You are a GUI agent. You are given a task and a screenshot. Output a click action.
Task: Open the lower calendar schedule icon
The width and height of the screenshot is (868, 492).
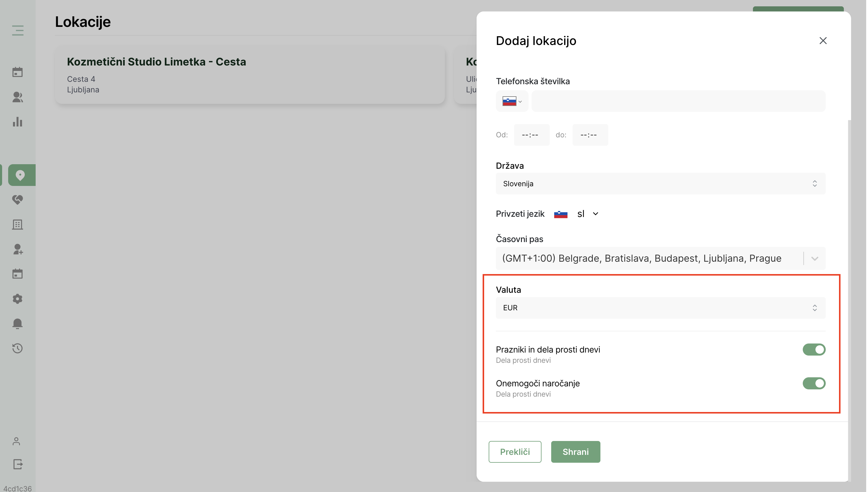click(x=18, y=274)
